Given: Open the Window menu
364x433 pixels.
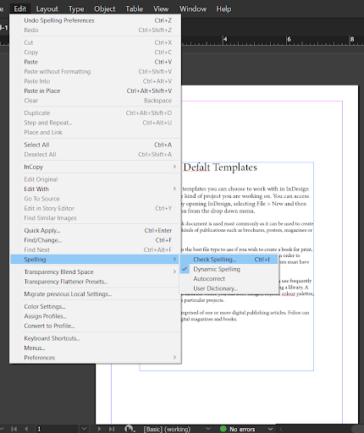Looking at the screenshot, I should [193, 9].
